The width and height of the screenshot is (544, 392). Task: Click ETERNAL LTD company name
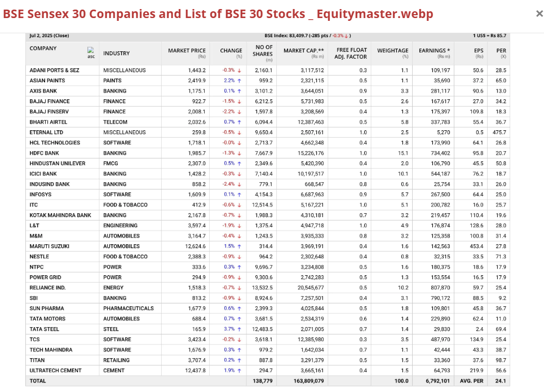click(x=46, y=133)
